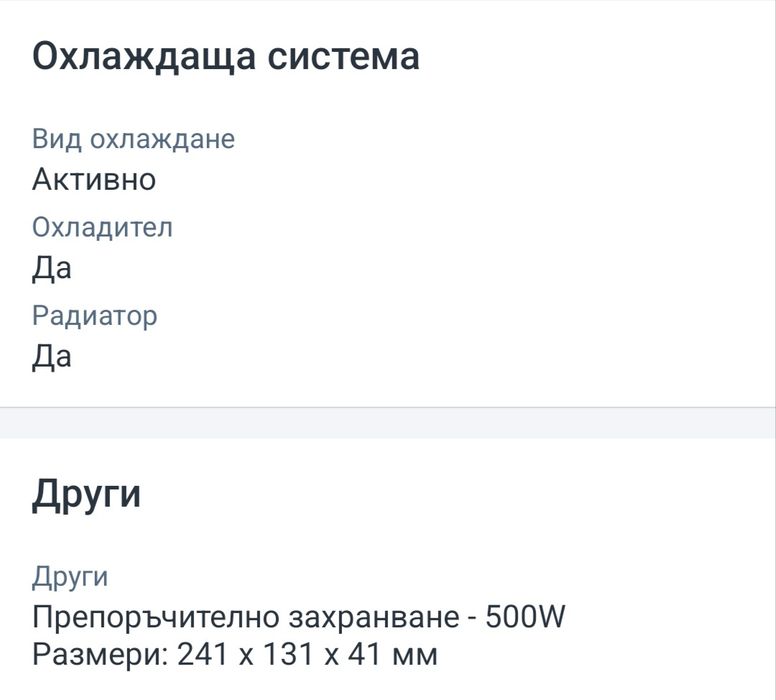Click the Размери: 241 x 131 x 41 мм line
776x700 pixels.
click(235, 654)
